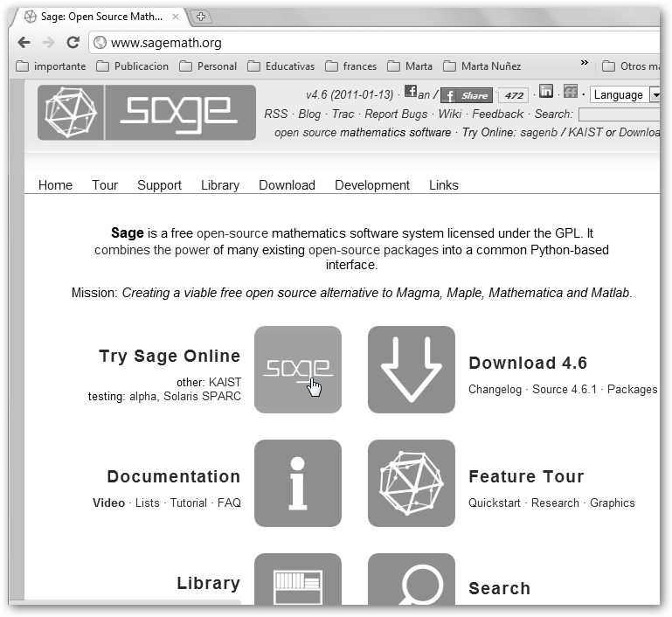Expand the bookmarks overflow chevron
This screenshot has width=672, height=617.
coord(585,65)
